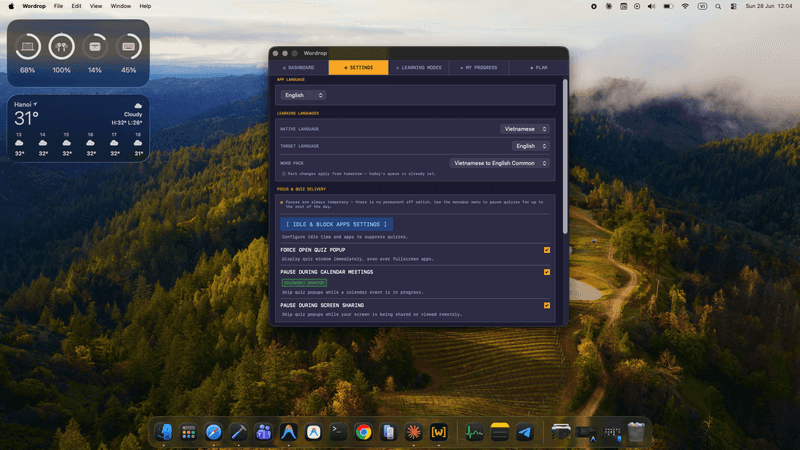Open Xcode hammer icon in Dock
Image resolution: width=800 pixels, height=450 pixels.
click(239, 432)
